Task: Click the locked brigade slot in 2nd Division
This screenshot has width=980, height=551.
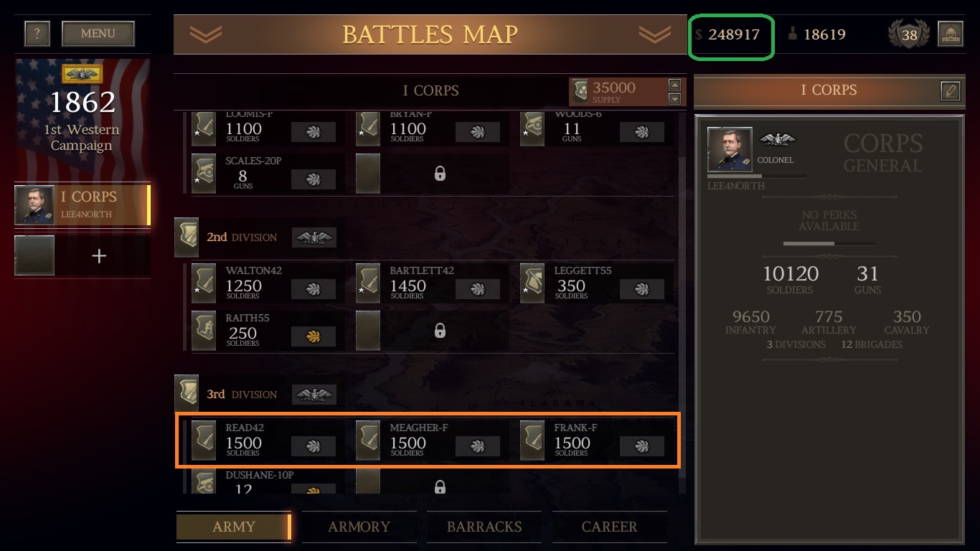Action: [440, 331]
